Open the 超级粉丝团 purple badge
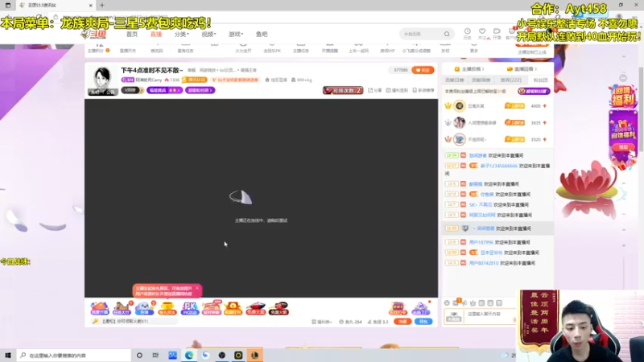The width and height of the screenshot is (644, 362). 200,90
